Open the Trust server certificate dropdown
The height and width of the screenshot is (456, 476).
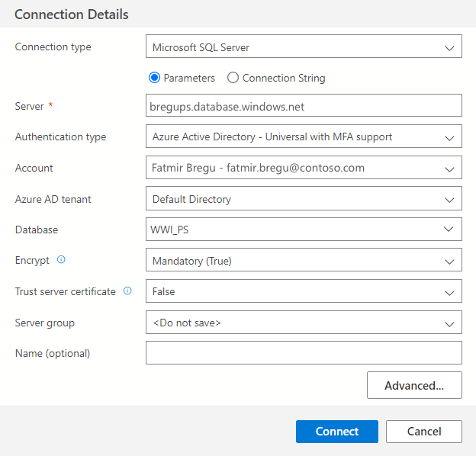pos(303,291)
